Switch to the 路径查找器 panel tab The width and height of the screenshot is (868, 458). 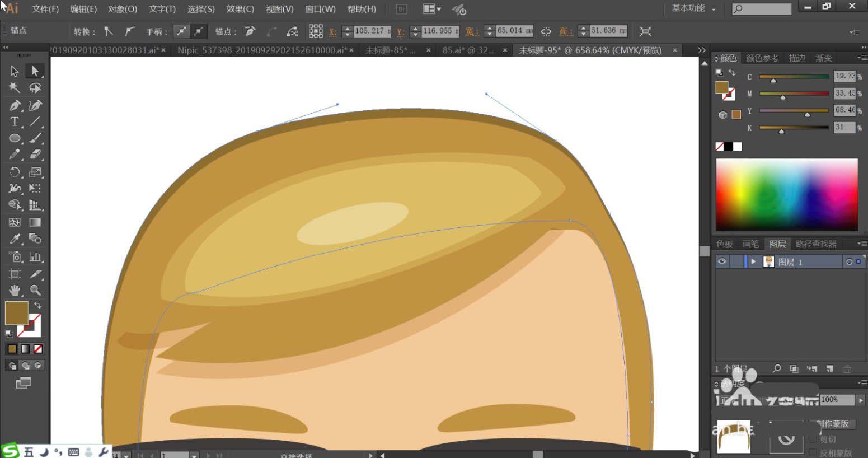coord(816,244)
